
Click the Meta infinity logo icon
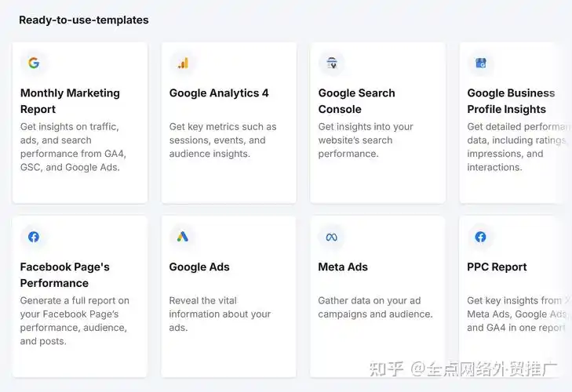(332, 237)
